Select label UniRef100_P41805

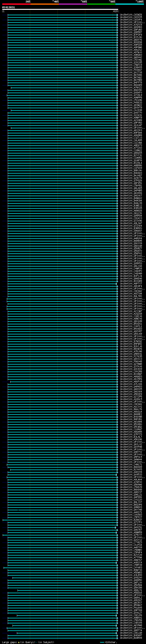coord(131,608)
